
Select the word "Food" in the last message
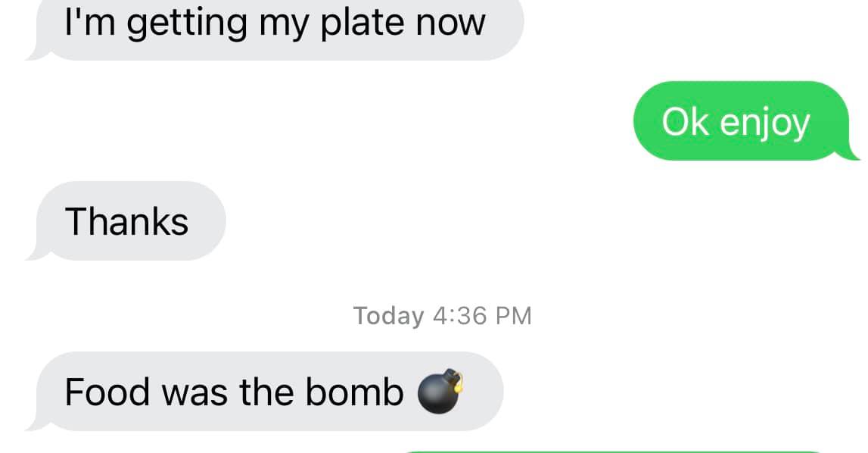coord(107,392)
